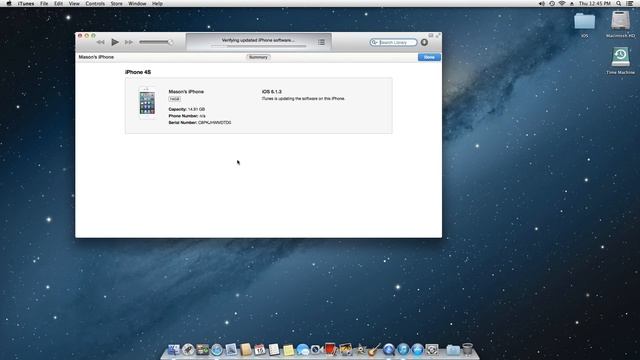Click the Wi-Fi status icon

[562, 4]
